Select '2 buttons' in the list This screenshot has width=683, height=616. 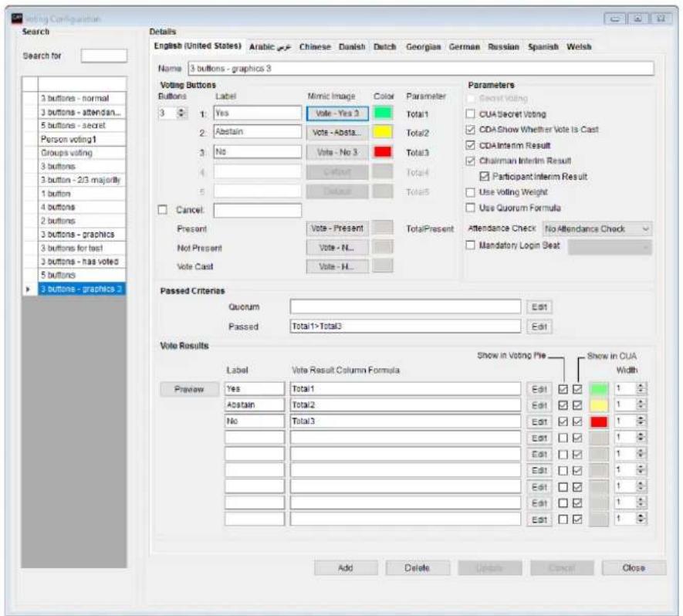[82, 221]
